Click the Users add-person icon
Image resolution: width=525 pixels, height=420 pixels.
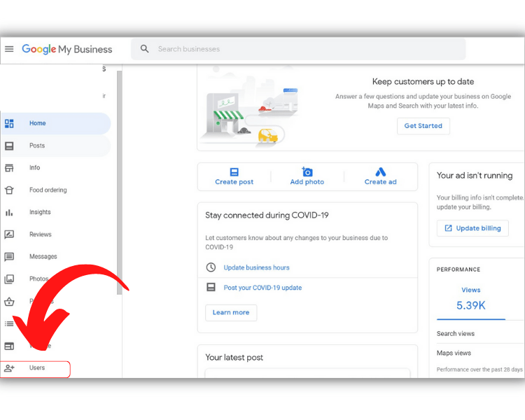9,368
